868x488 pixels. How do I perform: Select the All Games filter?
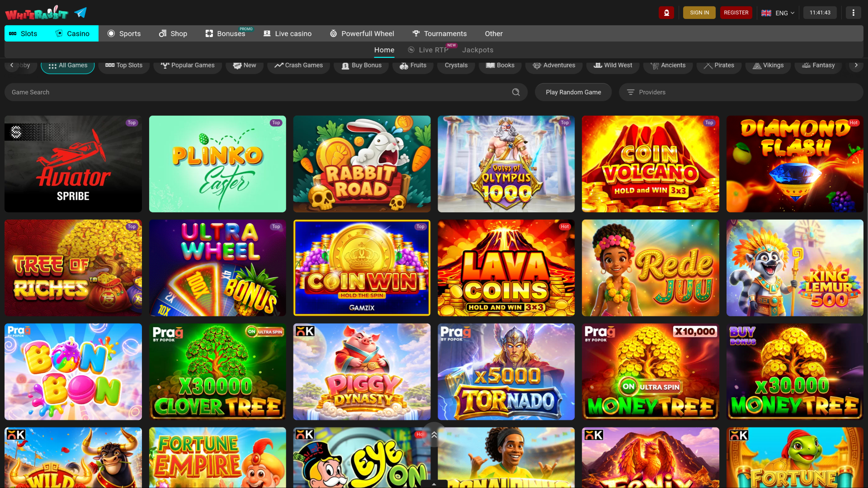[x=68, y=66]
